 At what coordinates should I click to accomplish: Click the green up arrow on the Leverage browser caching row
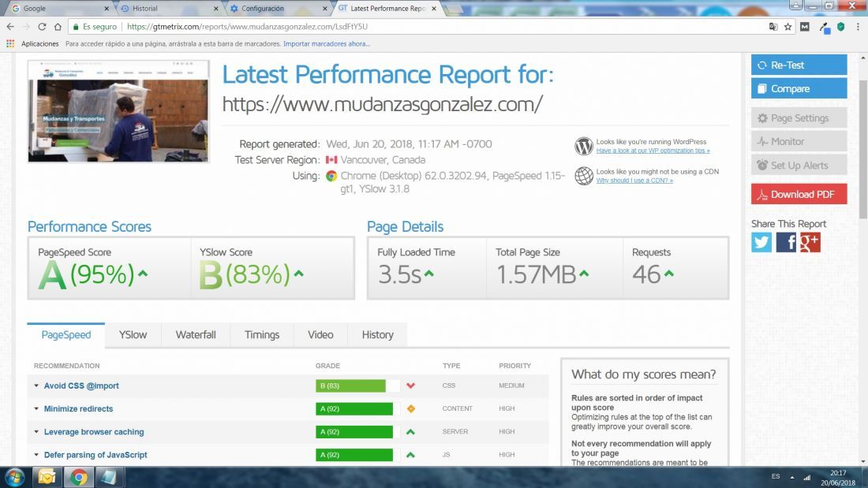[x=411, y=432]
